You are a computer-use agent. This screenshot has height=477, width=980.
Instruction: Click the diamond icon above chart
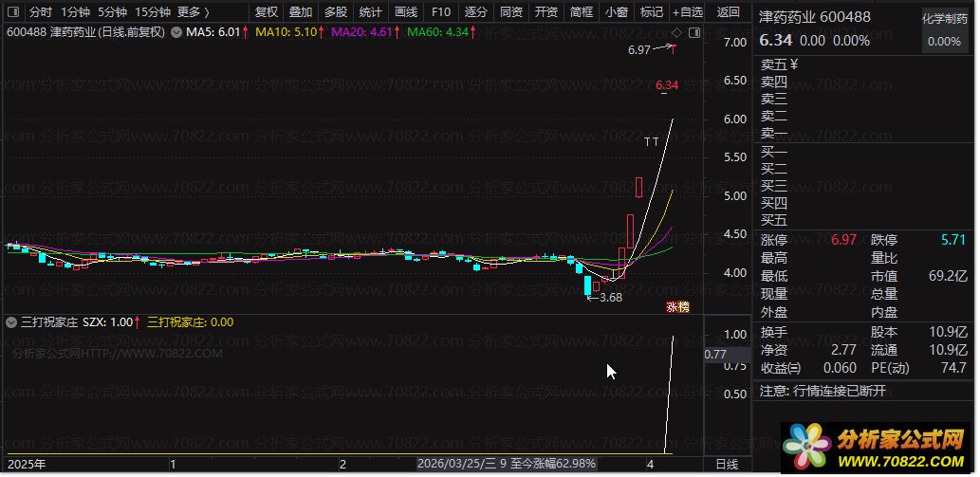pos(676,32)
